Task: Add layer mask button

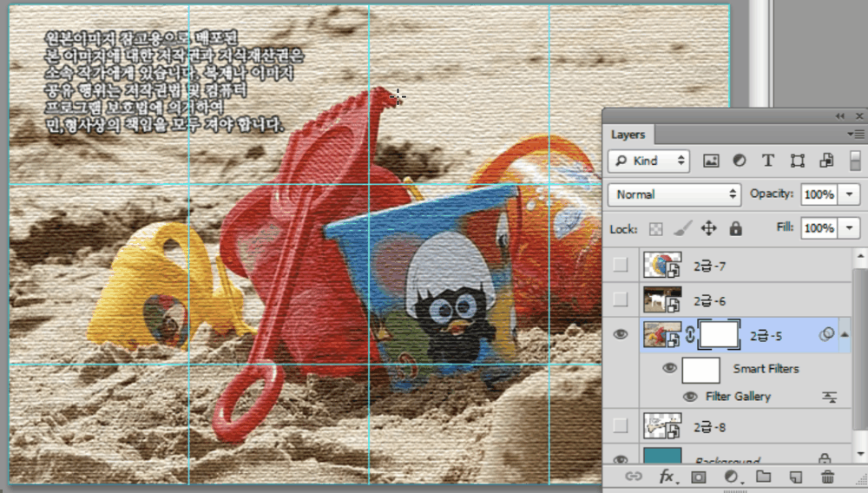Action: point(699,477)
